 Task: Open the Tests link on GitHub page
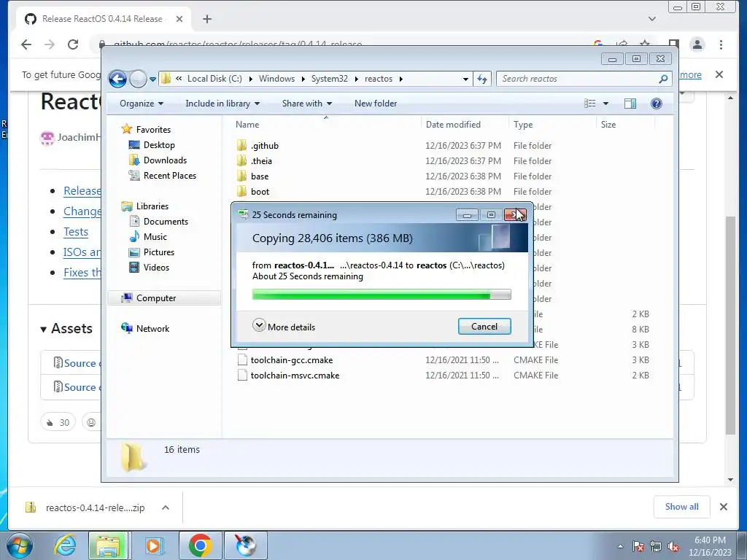click(x=76, y=232)
